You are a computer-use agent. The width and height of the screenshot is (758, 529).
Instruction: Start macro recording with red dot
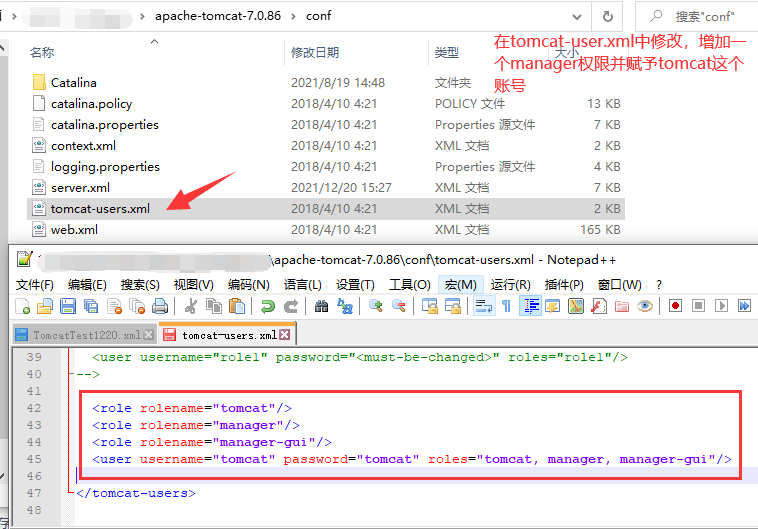tap(675, 306)
